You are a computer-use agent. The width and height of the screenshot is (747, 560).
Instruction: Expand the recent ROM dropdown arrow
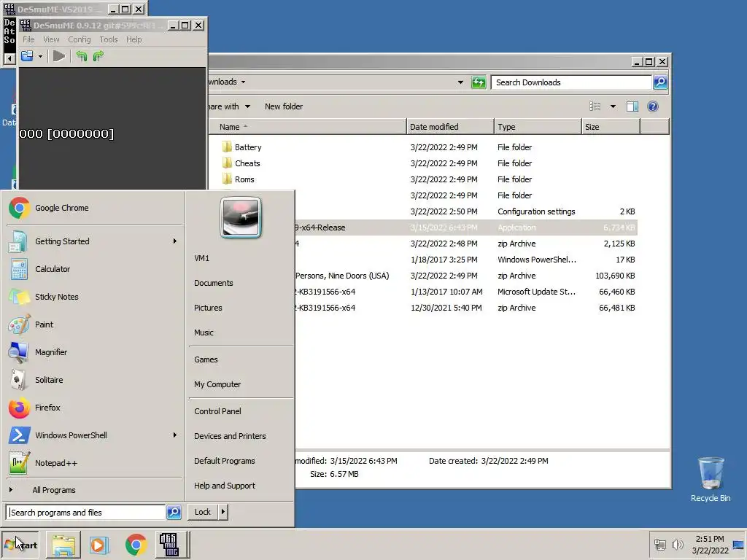click(41, 56)
